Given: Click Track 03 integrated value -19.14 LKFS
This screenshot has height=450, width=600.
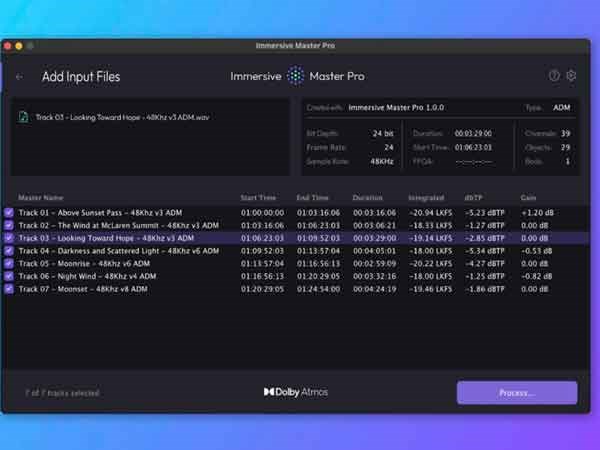Looking at the screenshot, I should (x=430, y=238).
